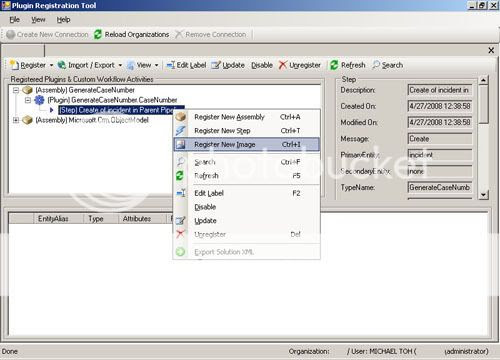Expand the Microsoft.Crm.ObjectModel assembly node
This screenshot has height=360, width=500.
(x=16, y=120)
